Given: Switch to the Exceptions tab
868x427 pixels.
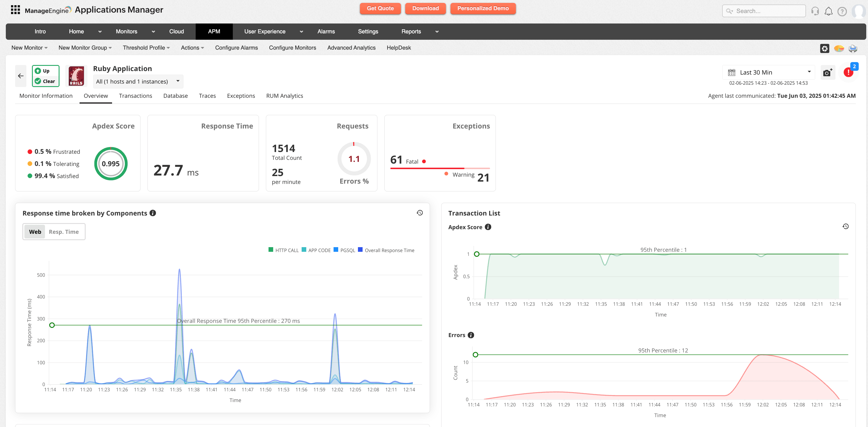Looking at the screenshot, I should pyautogui.click(x=241, y=96).
